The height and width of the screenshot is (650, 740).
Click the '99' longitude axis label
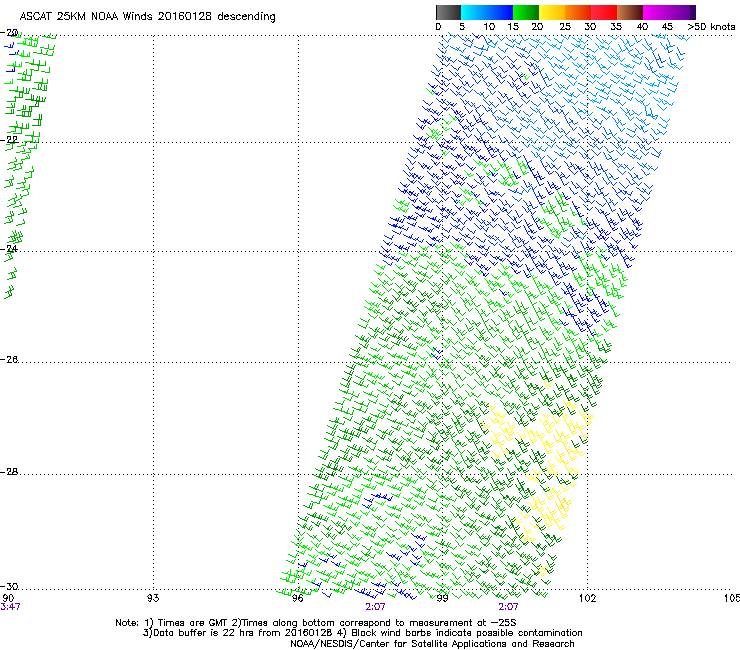point(442,598)
